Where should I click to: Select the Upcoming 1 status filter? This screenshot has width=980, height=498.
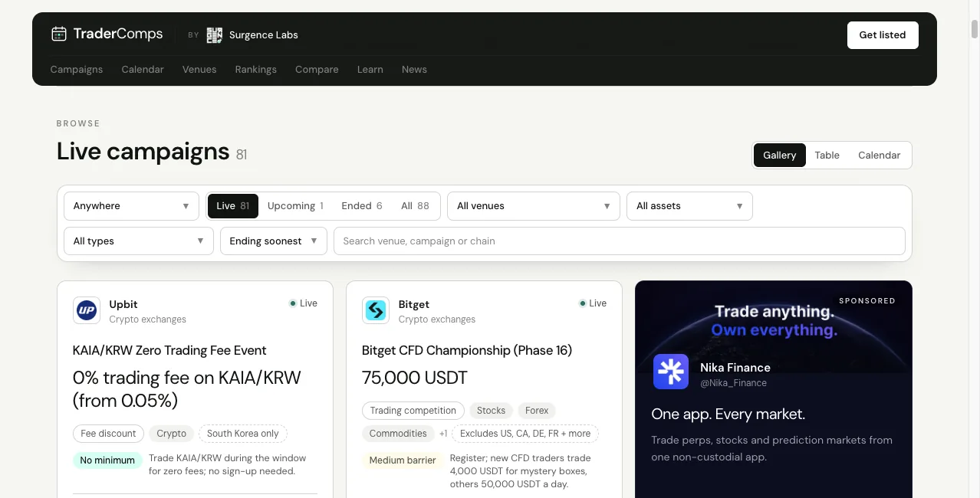[x=295, y=206]
